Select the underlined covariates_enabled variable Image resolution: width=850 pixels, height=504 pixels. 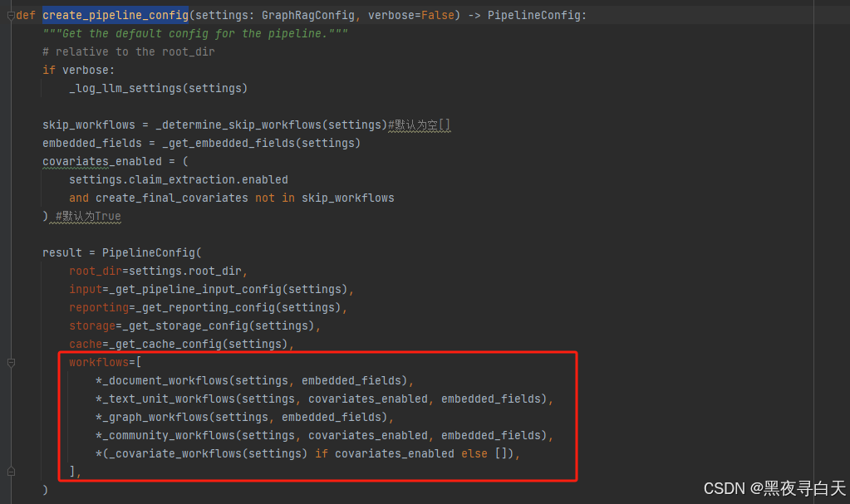pos(101,161)
